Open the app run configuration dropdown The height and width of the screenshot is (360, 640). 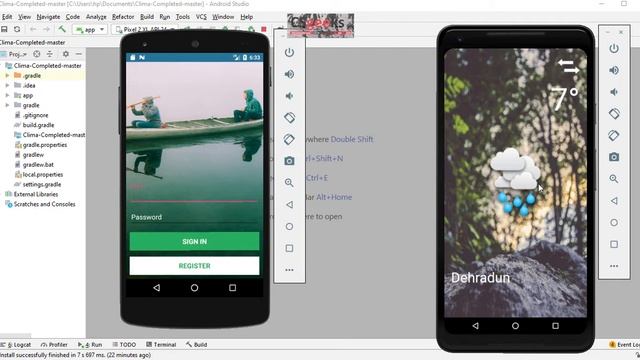(90, 29)
